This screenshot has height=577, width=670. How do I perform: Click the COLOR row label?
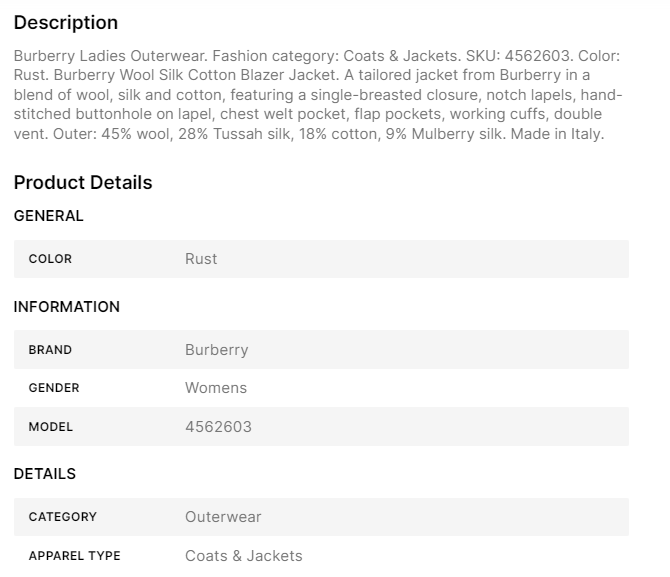(50, 259)
